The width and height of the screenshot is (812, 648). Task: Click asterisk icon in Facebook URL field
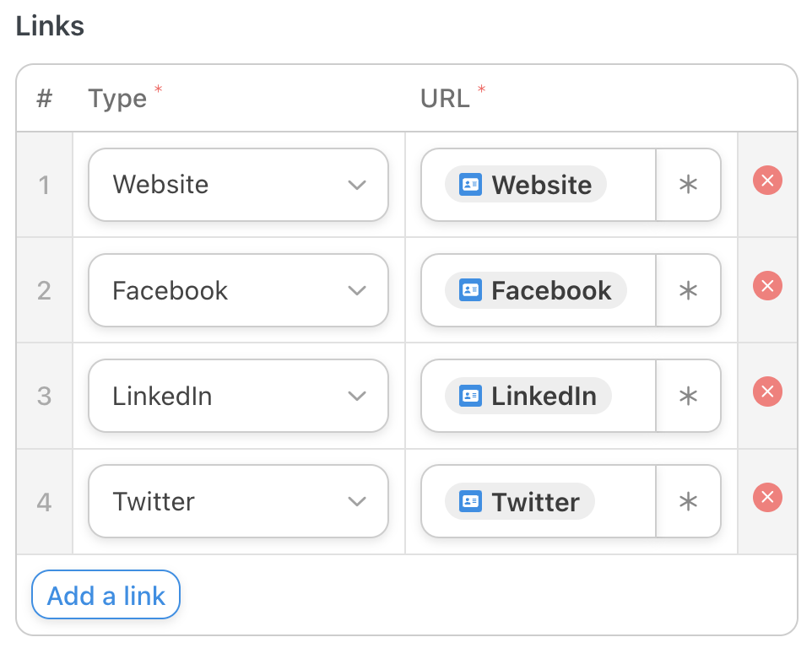pos(688,291)
